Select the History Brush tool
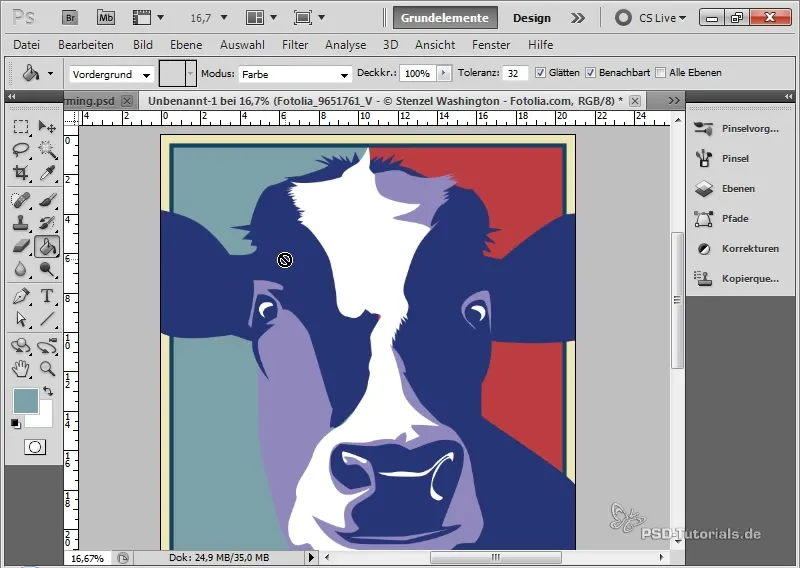The width and height of the screenshot is (800, 568). (x=47, y=223)
